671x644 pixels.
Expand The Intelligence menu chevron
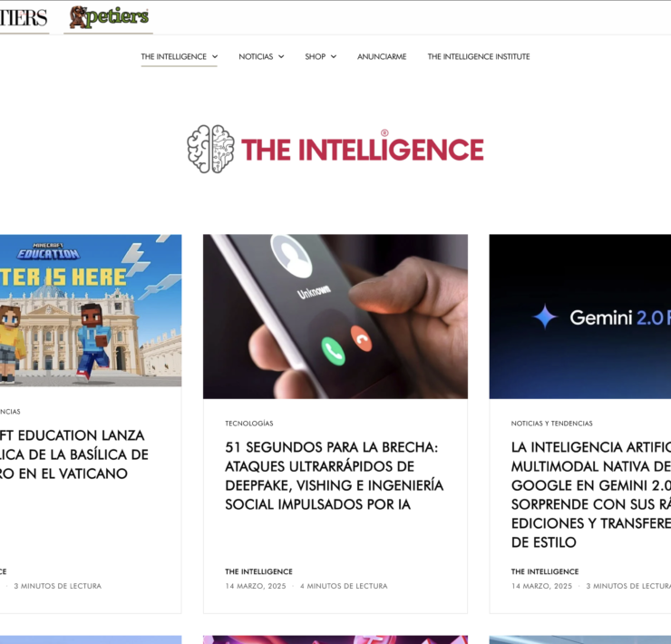tap(215, 56)
